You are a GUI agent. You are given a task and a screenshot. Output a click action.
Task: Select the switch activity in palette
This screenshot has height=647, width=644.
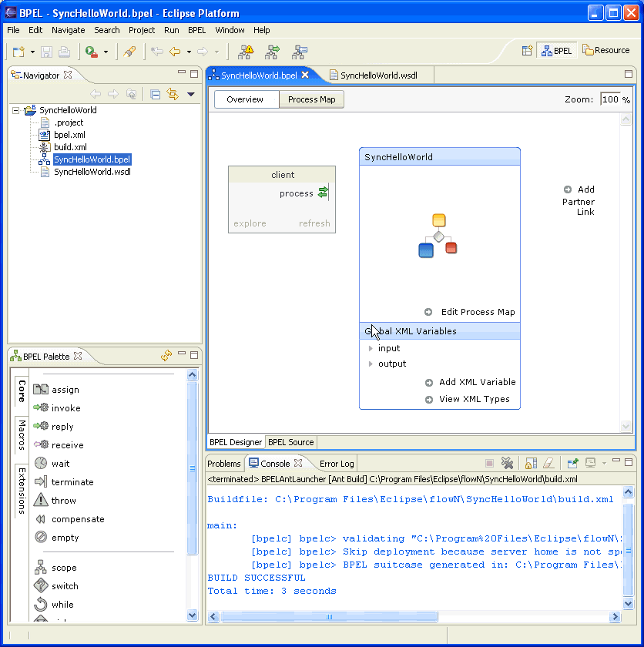click(x=56, y=586)
